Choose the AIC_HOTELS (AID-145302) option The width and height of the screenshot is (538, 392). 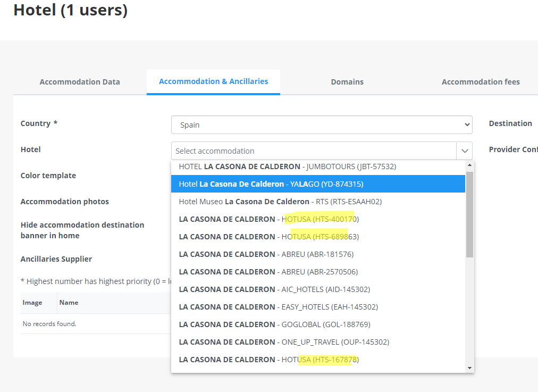[x=274, y=289]
